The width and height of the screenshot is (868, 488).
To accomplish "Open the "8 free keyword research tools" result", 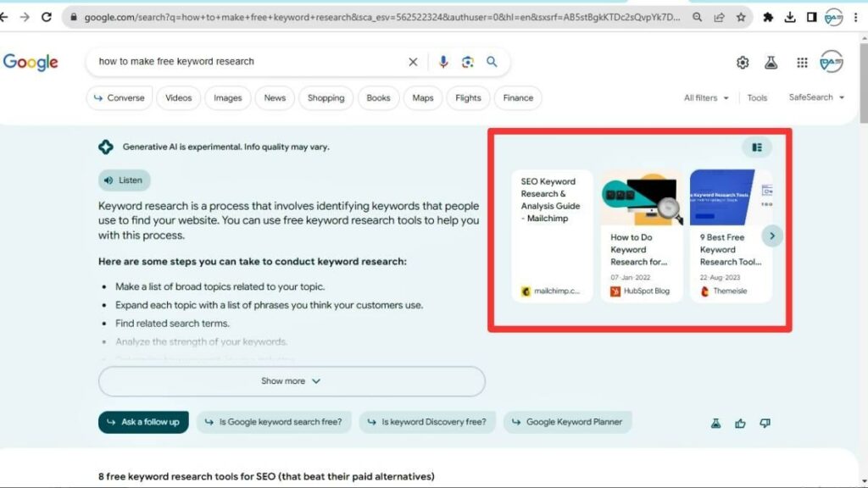I will click(266, 476).
